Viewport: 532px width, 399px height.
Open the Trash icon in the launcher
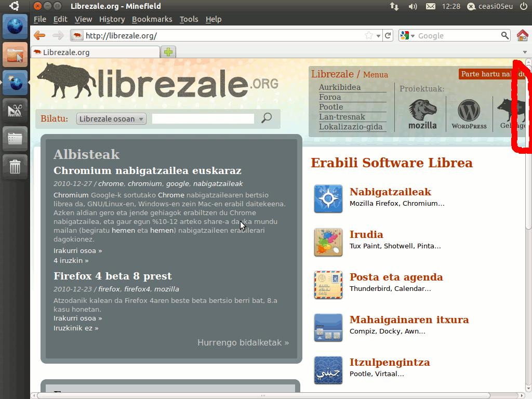click(15, 166)
